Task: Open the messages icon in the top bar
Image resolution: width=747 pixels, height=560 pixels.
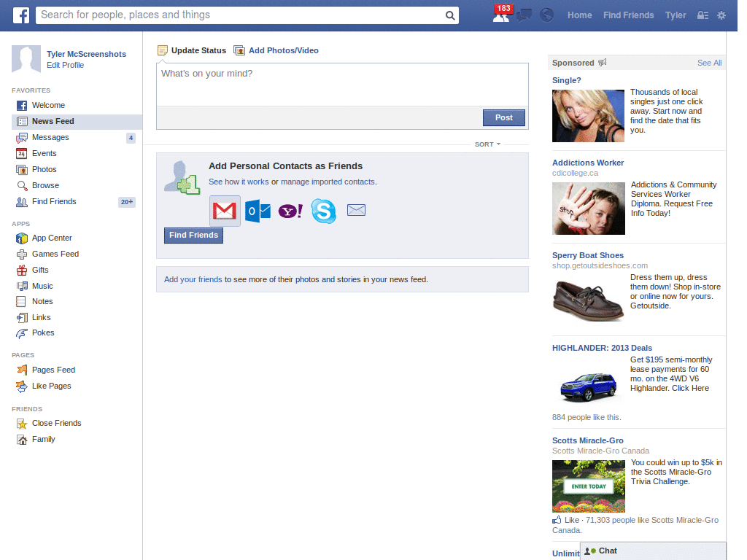Action: click(x=524, y=15)
